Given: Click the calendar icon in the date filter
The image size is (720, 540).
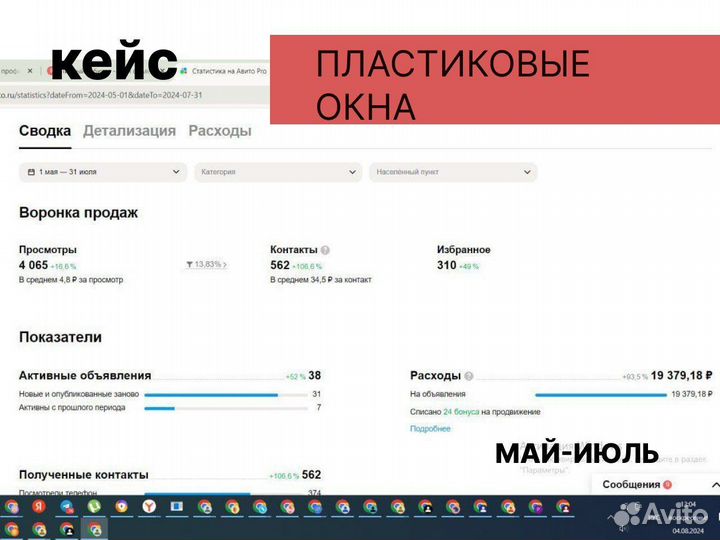Looking at the screenshot, I should tap(31, 172).
